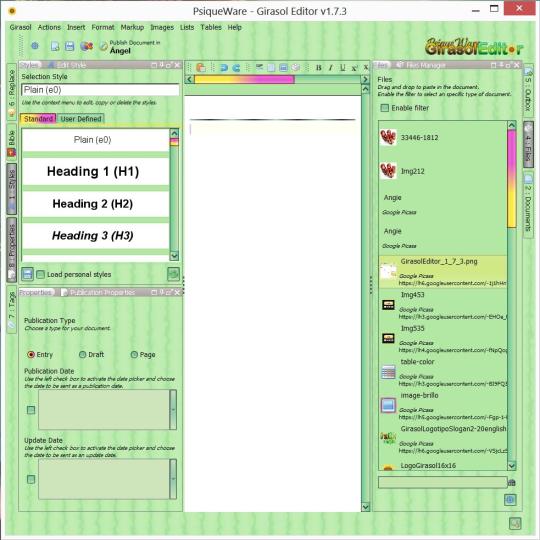Click the pin icon in Styles panel header

click(161, 65)
